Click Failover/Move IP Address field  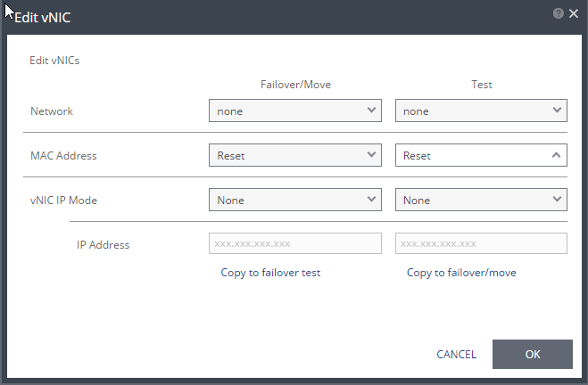295,243
